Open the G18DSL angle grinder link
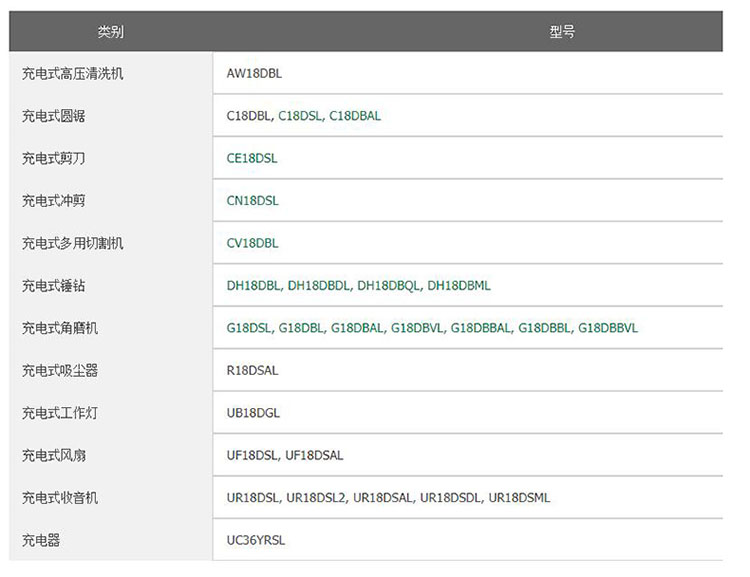Screen dimensions: 750x577 249,328
